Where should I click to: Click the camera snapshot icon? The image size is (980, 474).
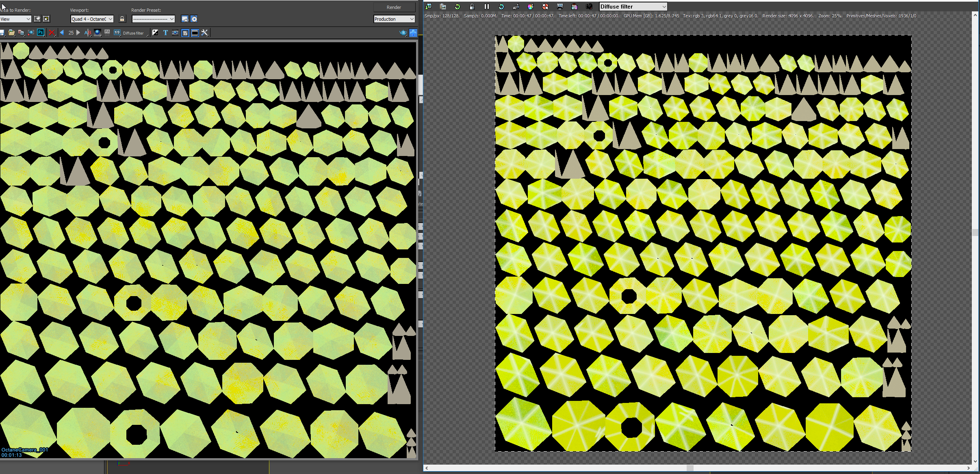coord(589,6)
